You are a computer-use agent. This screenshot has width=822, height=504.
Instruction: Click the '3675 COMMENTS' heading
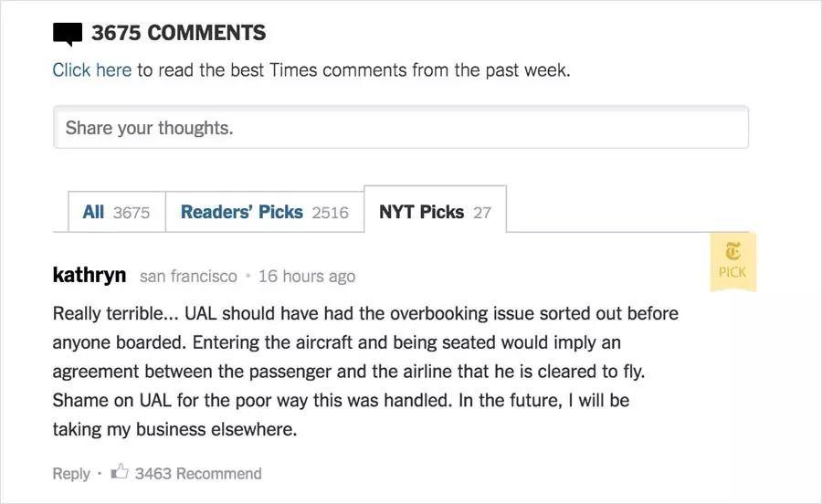(x=178, y=34)
